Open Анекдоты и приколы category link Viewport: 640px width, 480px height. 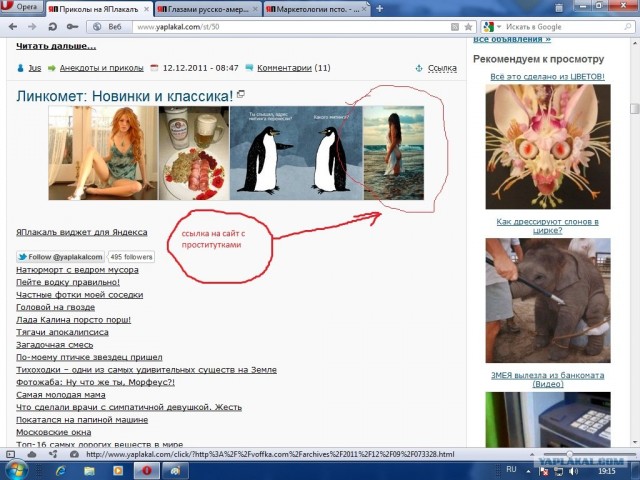(x=102, y=68)
